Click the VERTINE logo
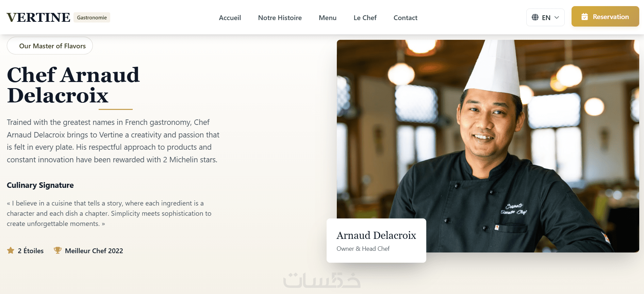The width and height of the screenshot is (644, 294). tap(38, 17)
